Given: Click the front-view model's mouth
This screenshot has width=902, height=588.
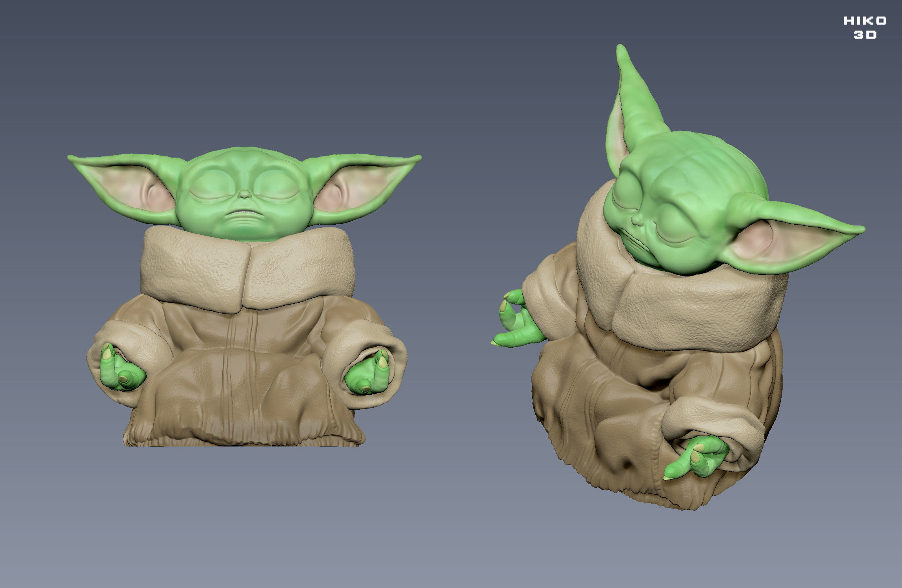Looking at the screenshot, I should click(x=244, y=212).
